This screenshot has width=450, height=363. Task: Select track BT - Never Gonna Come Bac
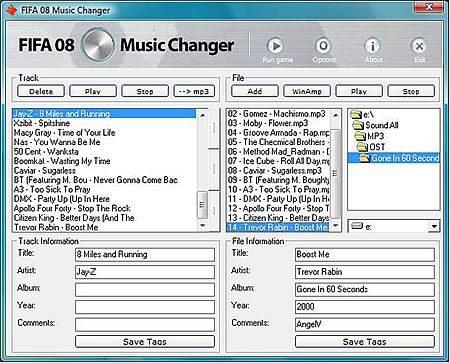click(104, 180)
